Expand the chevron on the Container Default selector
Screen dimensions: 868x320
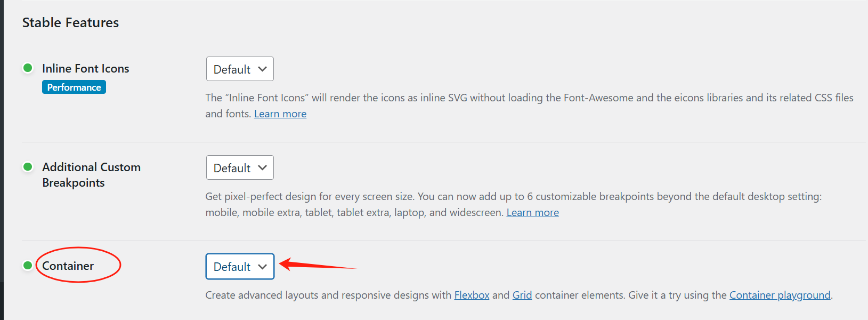pos(262,266)
